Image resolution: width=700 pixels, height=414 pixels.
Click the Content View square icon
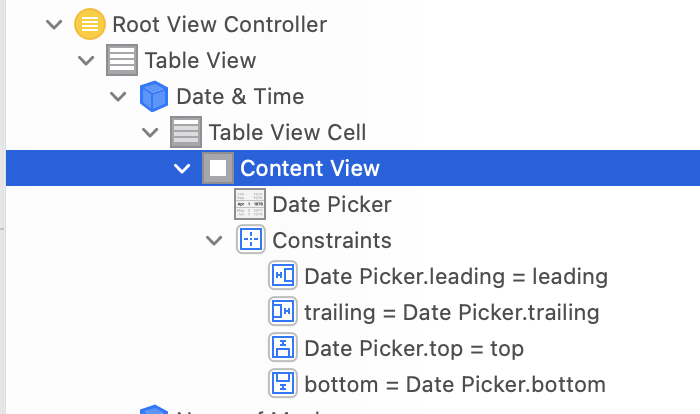[x=218, y=168]
